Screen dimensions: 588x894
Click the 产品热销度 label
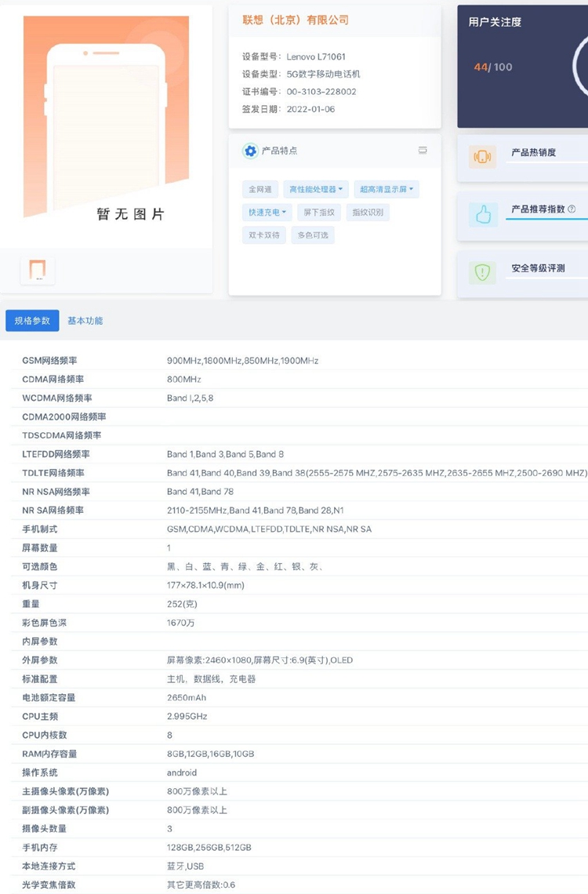pyautogui.click(x=533, y=152)
